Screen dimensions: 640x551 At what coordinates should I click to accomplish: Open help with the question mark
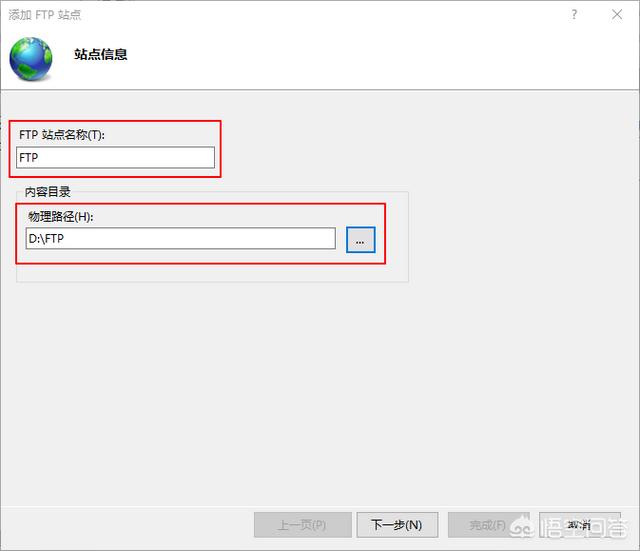tap(574, 15)
